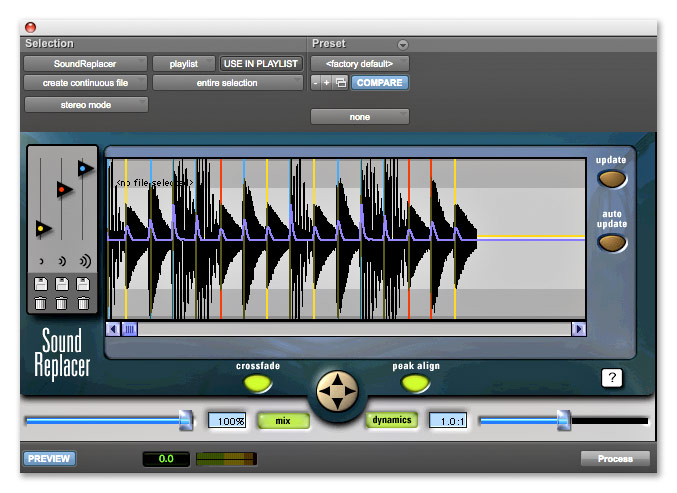677x493 pixels.
Task: Enable auto update button
Action: pyautogui.click(x=611, y=242)
